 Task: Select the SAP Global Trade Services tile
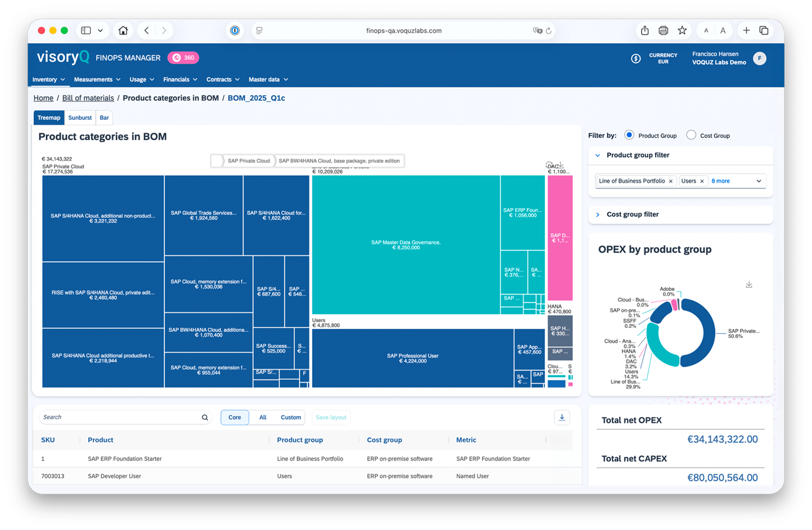click(204, 215)
